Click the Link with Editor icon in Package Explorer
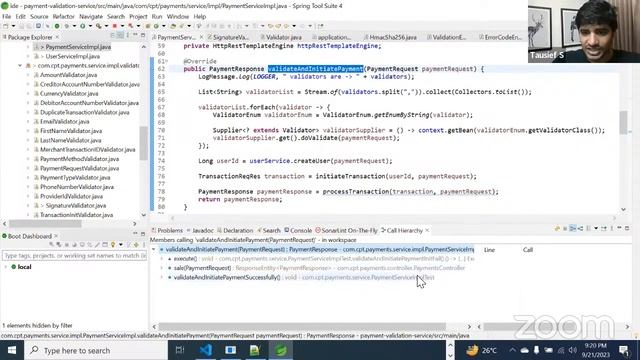 (120, 36)
